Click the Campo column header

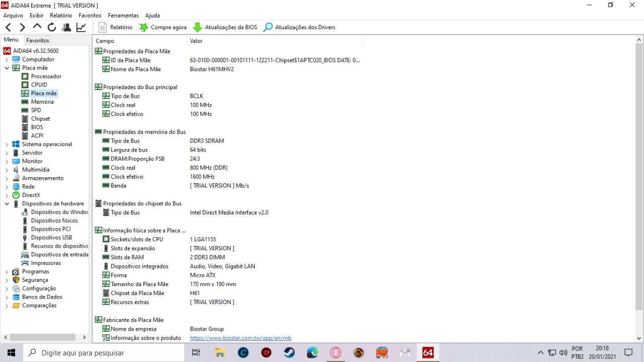(x=140, y=41)
